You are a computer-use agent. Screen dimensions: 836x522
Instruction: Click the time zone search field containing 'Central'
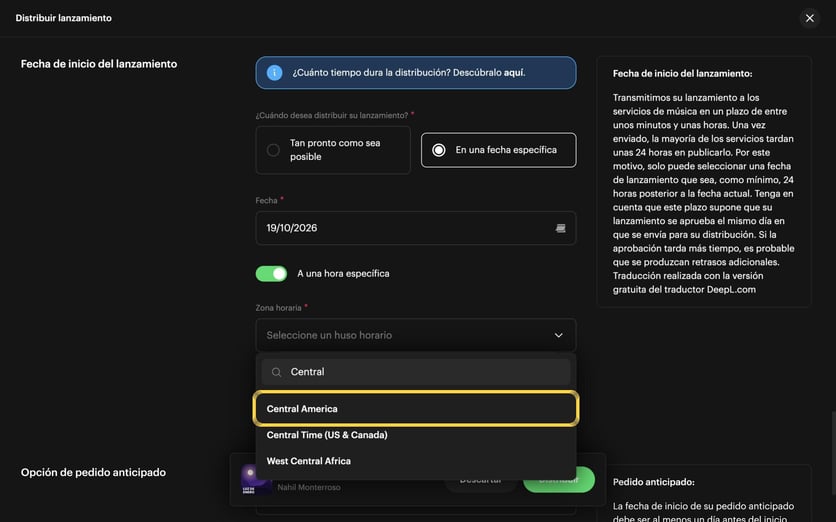coord(416,372)
